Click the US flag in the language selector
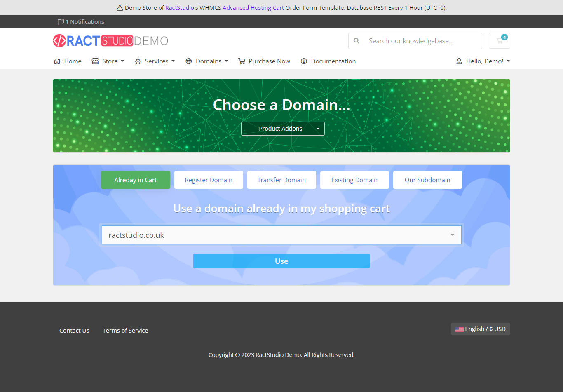 pos(460,329)
